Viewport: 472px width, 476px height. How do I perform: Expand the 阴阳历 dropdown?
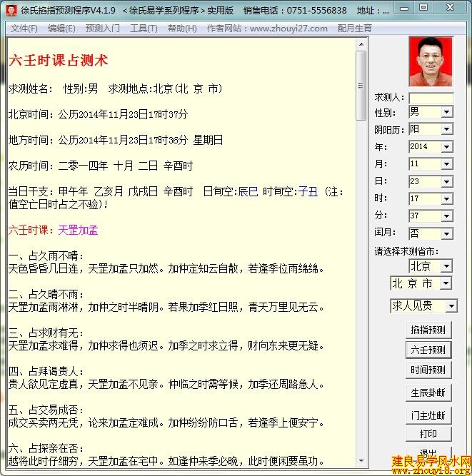[x=446, y=129]
